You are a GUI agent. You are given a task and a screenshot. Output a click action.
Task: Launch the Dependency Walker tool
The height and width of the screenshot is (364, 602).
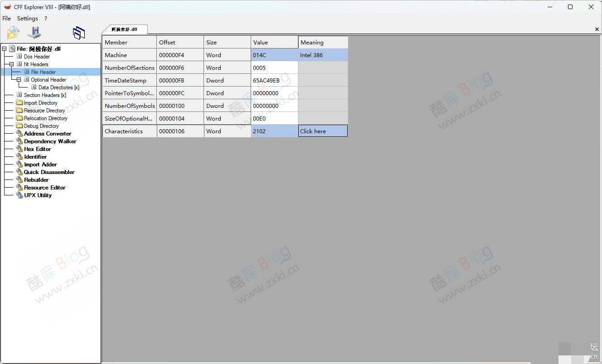click(x=50, y=141)
